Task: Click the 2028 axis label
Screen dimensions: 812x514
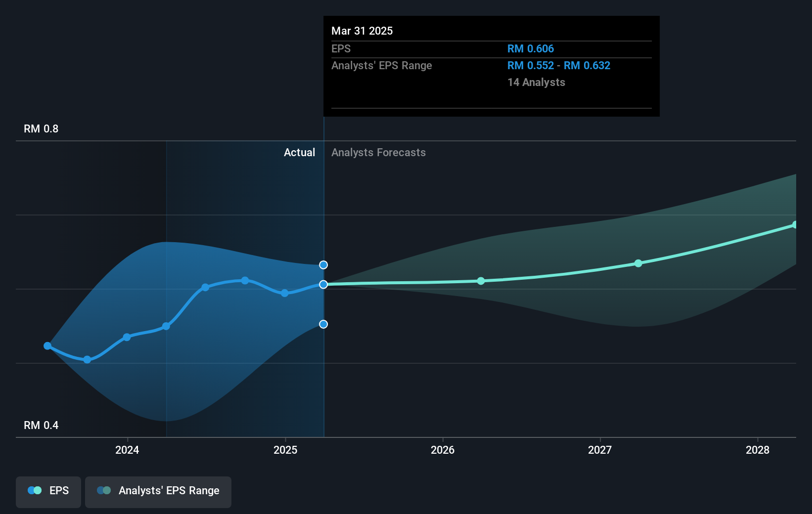Action: tap(758, 450)
